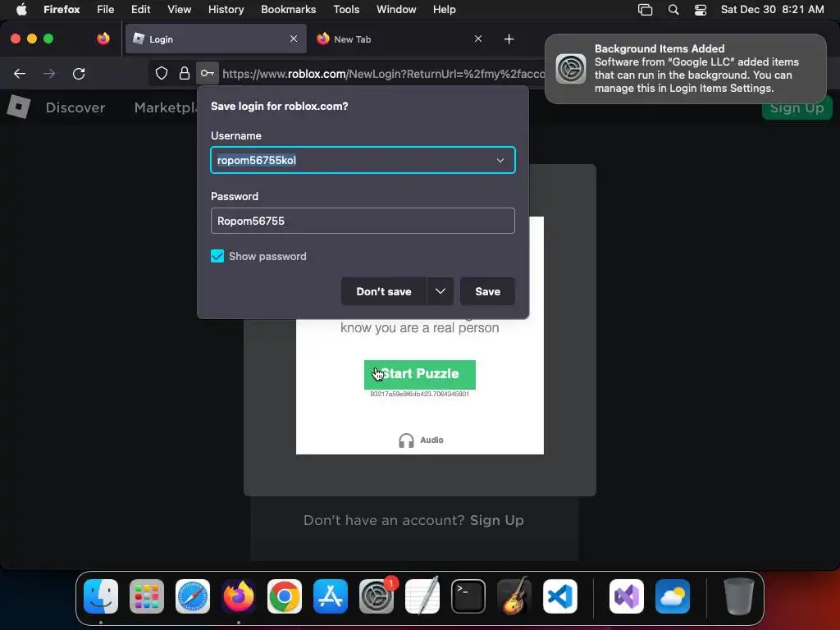Click the Firefox back arrow
Viewport: 840px width, 630px height.
click(20, 73)
